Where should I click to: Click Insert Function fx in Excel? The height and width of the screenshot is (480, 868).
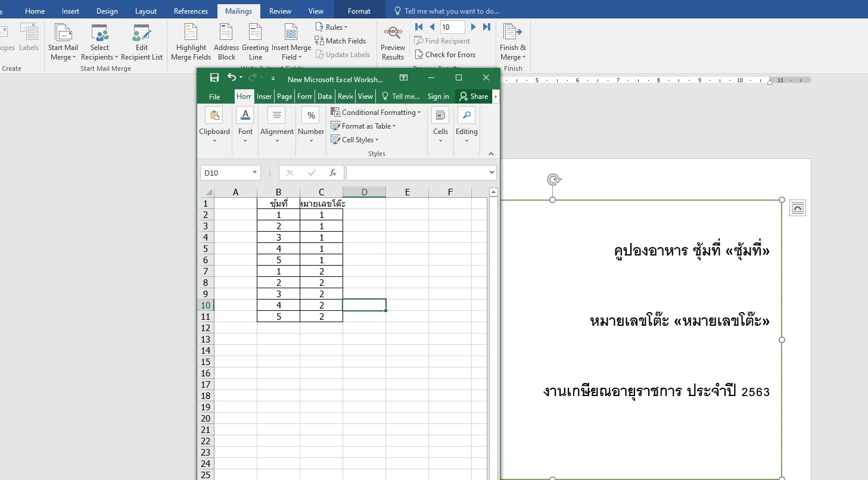pos(333,173)
